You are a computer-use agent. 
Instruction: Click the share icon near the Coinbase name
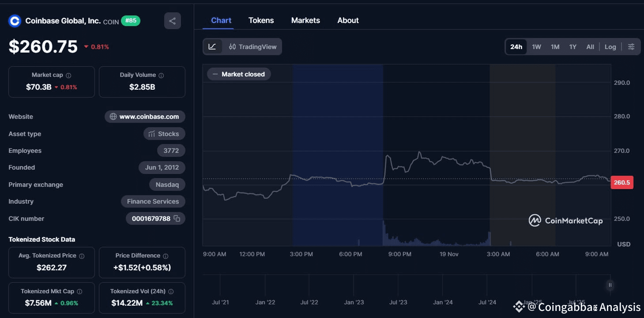click(173, 21)
